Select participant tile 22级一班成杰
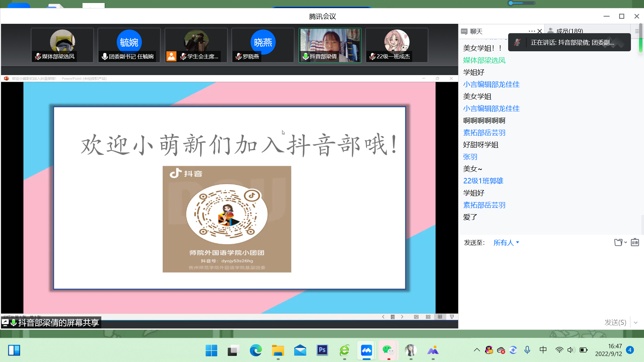The height and width of the screenshot is (362, 644). click(397, 45)
